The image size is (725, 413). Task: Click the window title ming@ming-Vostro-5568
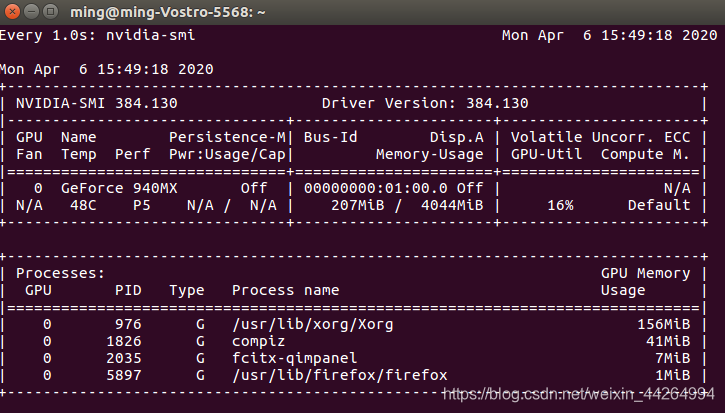[167, 12]
